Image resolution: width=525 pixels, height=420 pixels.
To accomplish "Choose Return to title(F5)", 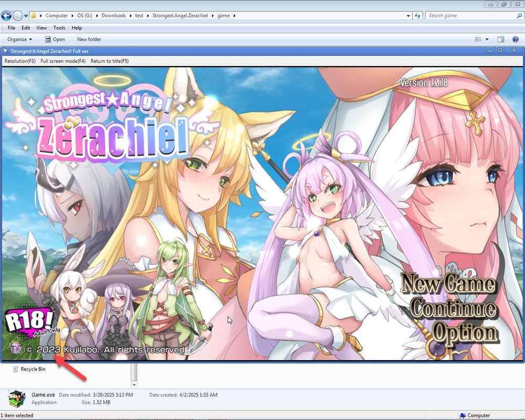I will coord(110,61).
